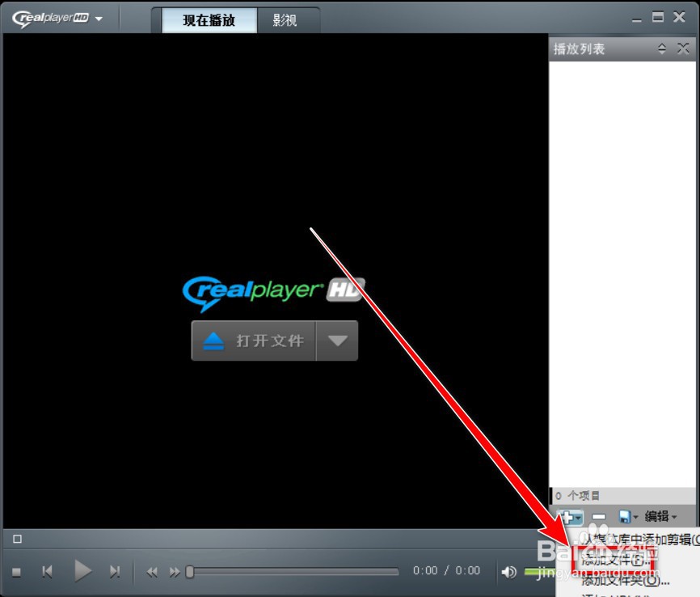Choose 添加文件夹(O)... menu entry
Image resolution: width=700 pixels, height=597 pixels.
625,580
